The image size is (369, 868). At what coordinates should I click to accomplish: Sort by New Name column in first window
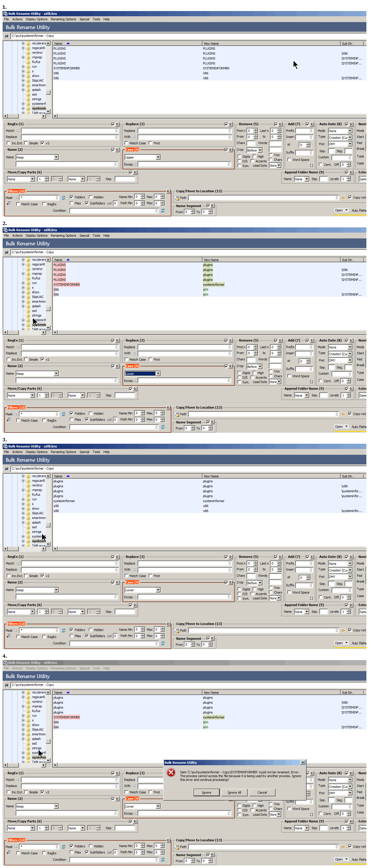(271, 44)
